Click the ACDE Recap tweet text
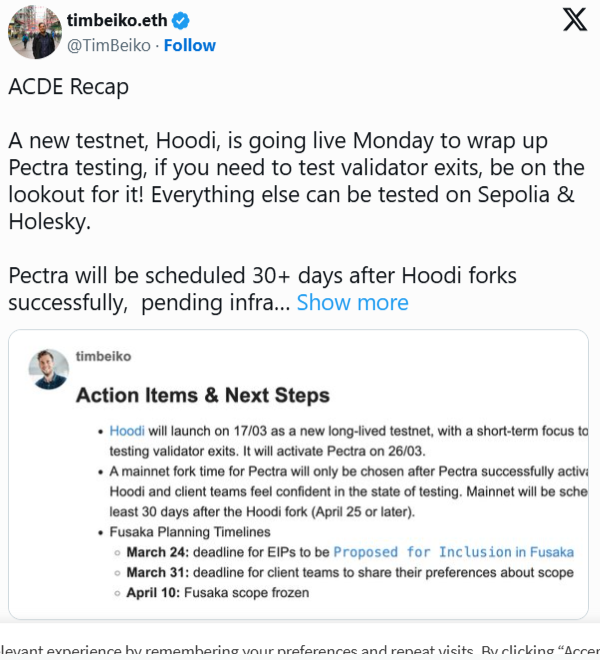The image size is (600, 660). [69, 86]
